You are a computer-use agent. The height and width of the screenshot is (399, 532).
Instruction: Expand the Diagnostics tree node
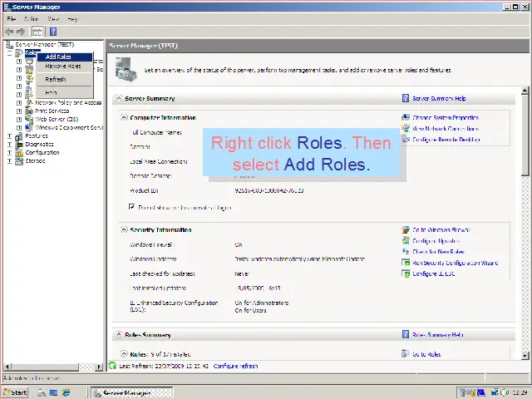pyautogui.click(x=9, y=145)
